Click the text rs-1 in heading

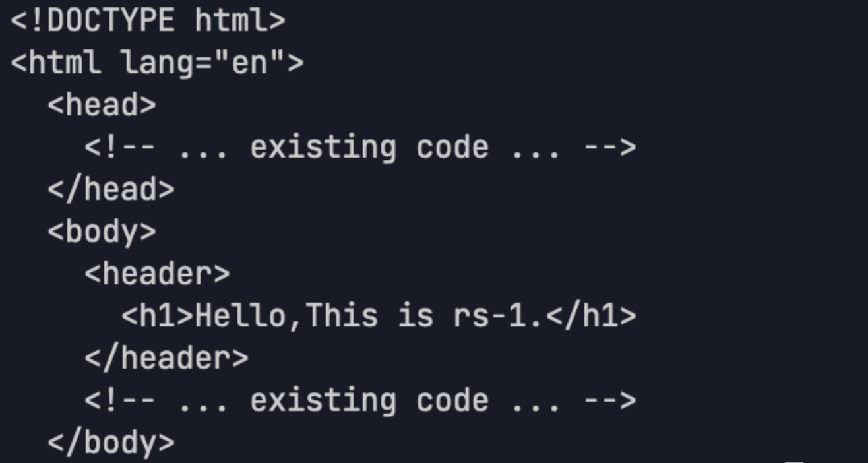point(489,317)
